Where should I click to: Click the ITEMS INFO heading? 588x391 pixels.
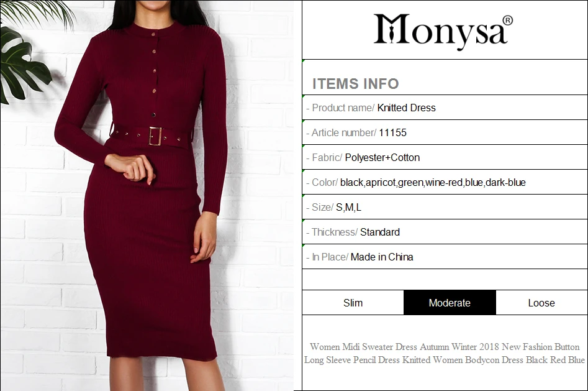356,84
